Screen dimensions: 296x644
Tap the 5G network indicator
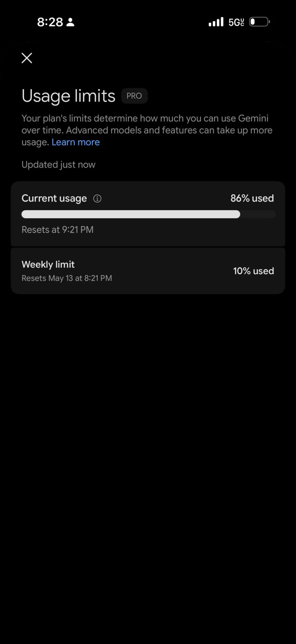point(236,22)
